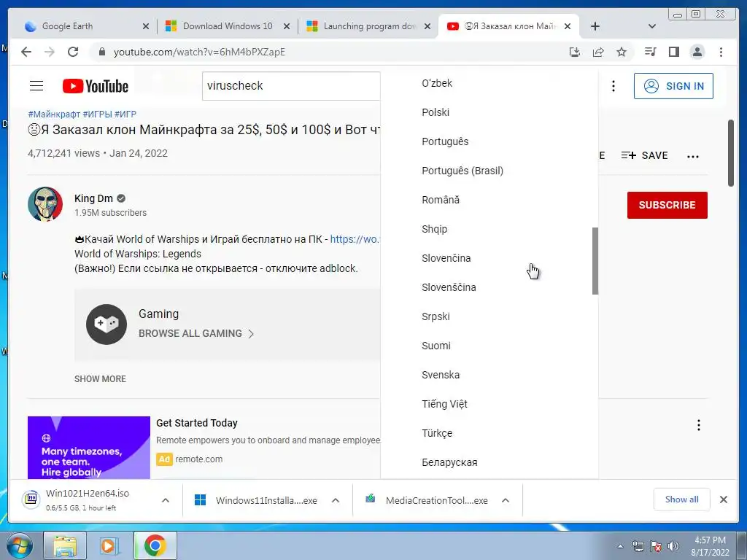Click the share page icon in address bar
Screen dimensions: 747x560
(x=598, y=52)
